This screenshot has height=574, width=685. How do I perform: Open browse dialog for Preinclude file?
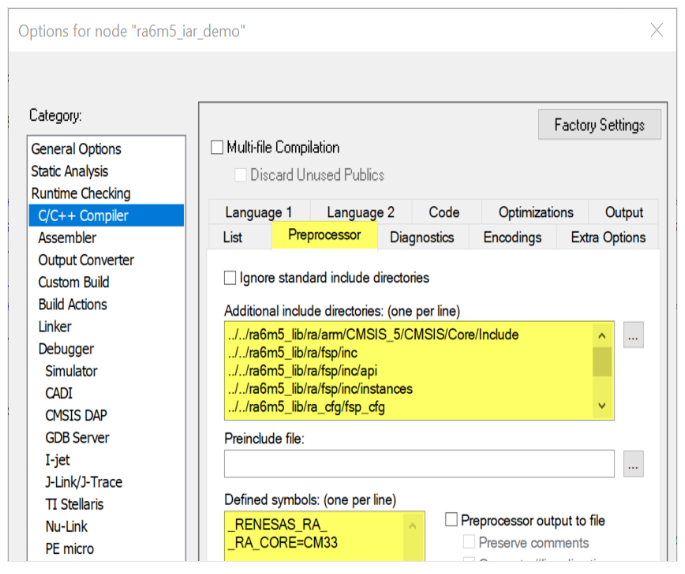[633, 464]
